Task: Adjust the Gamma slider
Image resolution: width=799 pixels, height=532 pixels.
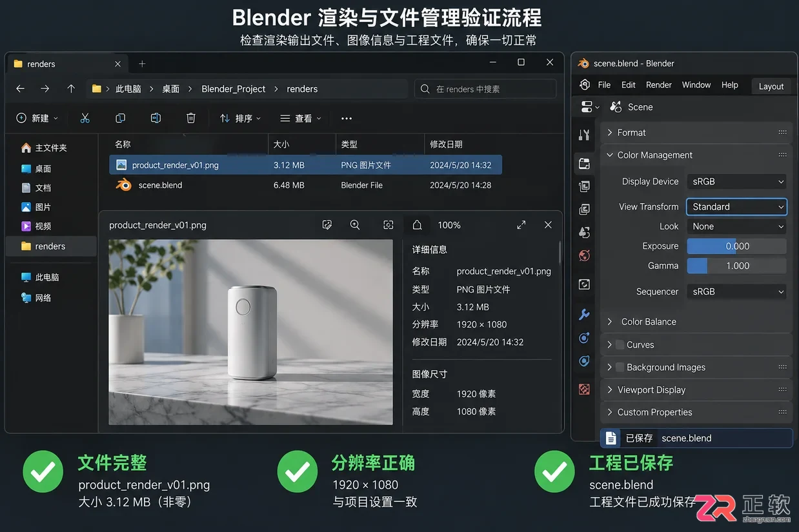Action: pyautogui.click(x=736, y=266)
